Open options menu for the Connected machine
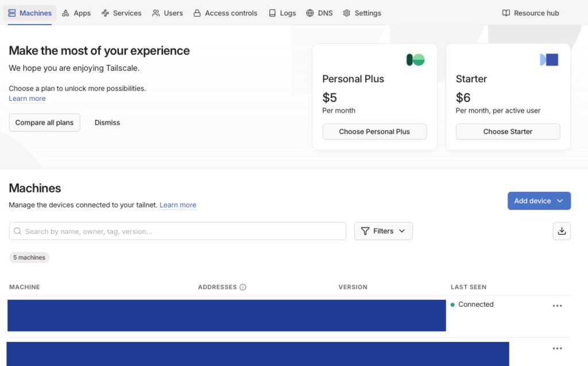The width and height of the screenshot is (588, 366). 557,306
